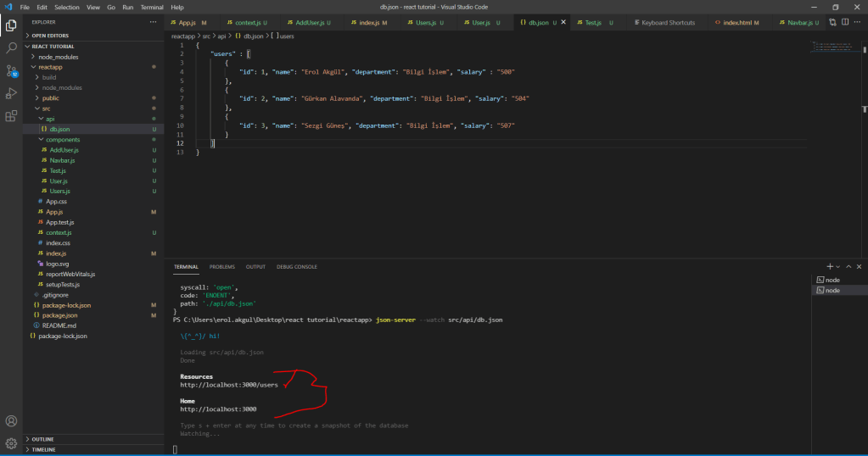Viewport: 868px width, 456px height.
Task: Expand the TIMELINE section
Action: (x=42, y=450)
